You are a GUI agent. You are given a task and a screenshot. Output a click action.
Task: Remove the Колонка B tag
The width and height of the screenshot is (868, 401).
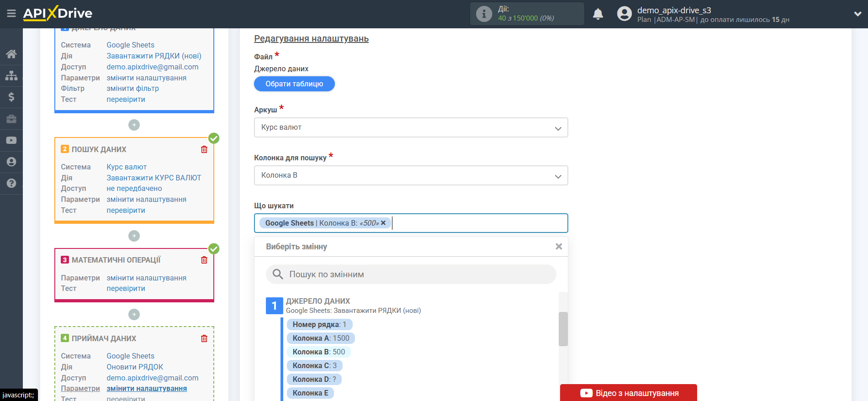[x=383, y=223]
